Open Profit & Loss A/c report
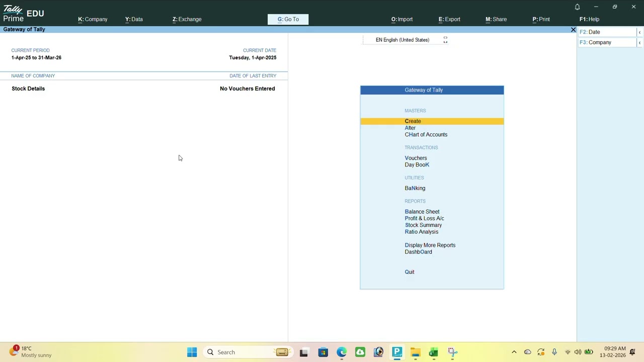The image size is (644, 362). (424, 219)
